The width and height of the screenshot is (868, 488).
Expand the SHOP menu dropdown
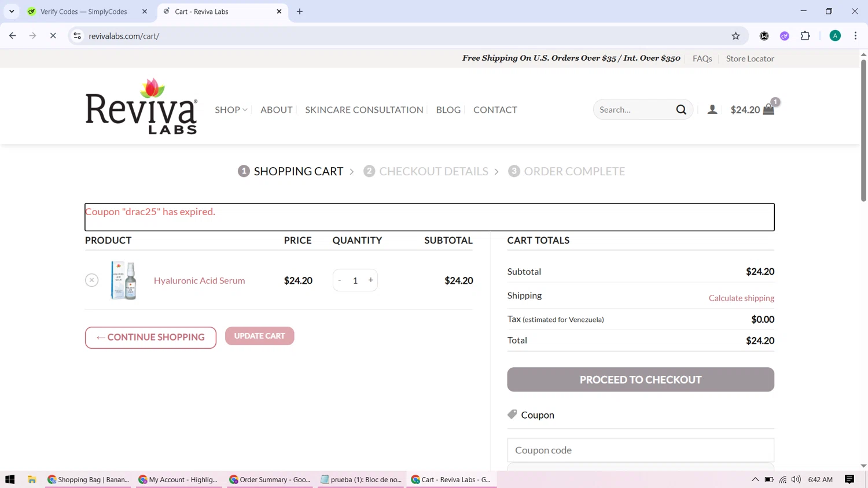(x=231, y=110)
